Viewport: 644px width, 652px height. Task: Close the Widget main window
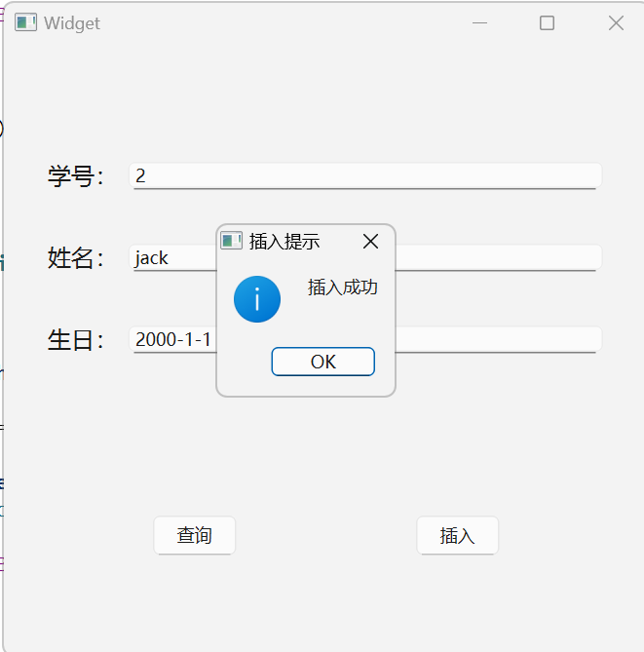(616, 22)
